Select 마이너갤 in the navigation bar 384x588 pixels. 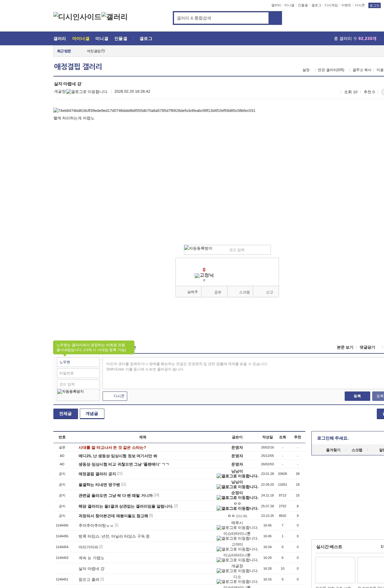(x=81, y=39)
